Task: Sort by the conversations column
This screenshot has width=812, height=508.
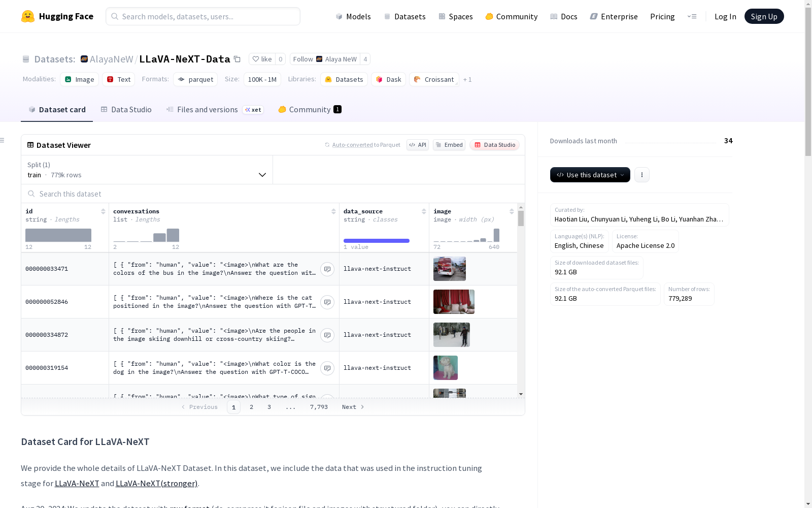Action: (333, 211)
